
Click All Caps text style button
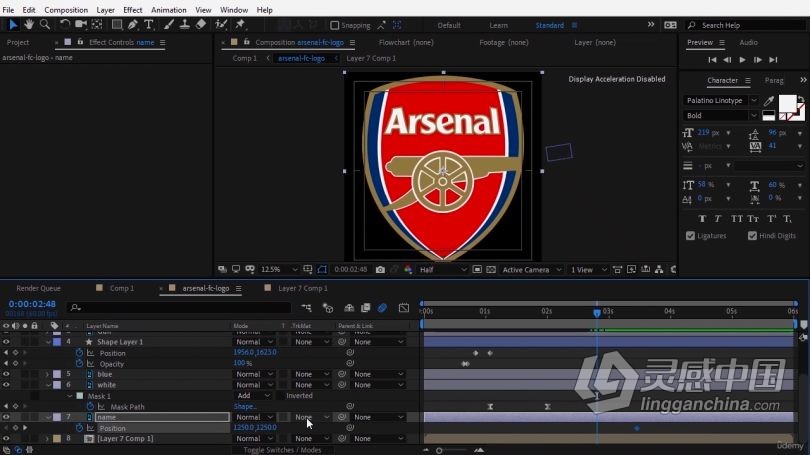coord(737,219)
